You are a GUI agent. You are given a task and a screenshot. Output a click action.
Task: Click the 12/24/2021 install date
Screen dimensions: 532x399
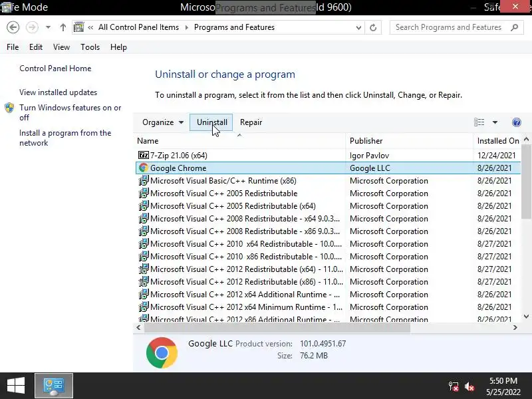[x=496, y=156]
